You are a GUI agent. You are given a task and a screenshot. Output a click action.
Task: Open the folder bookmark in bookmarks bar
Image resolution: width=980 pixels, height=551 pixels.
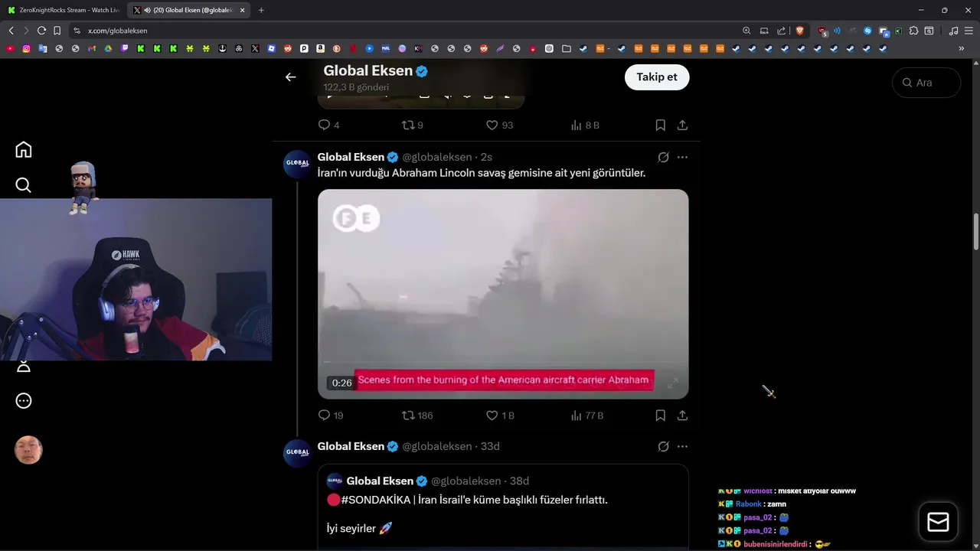pos(566,48)
